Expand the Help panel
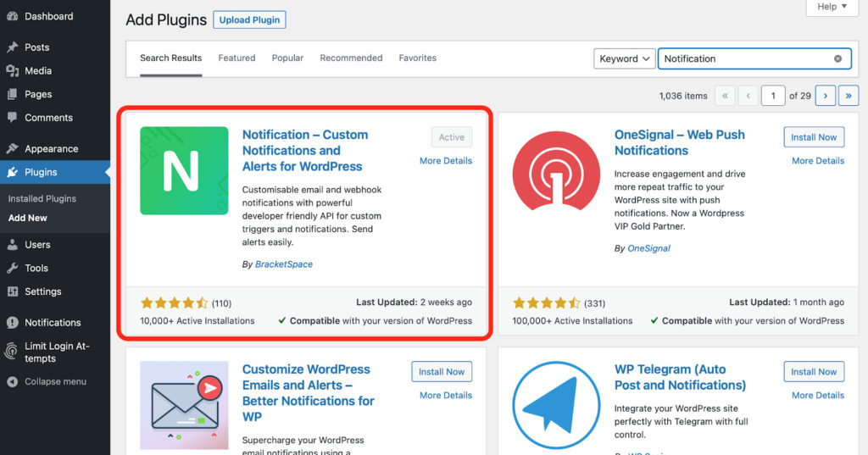Viewport: 868px width, 455px height. click(x=832, y=7)
